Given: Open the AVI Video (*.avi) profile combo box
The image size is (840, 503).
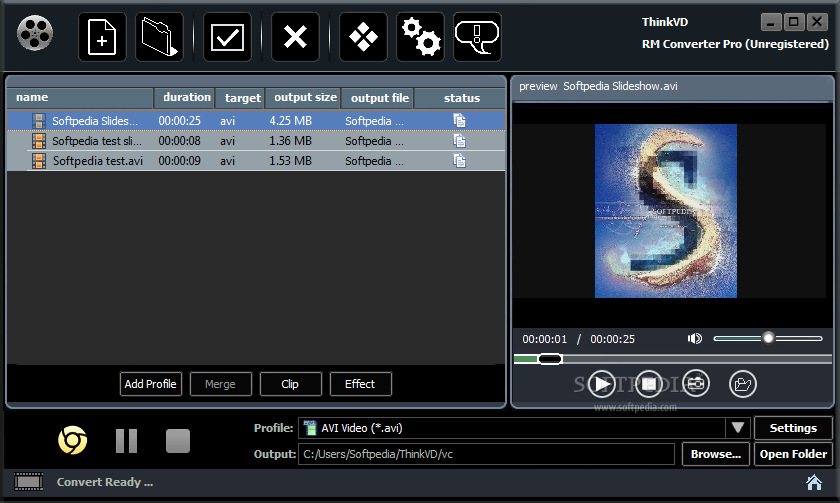Looking at the screenshot, I should [523, 427].
